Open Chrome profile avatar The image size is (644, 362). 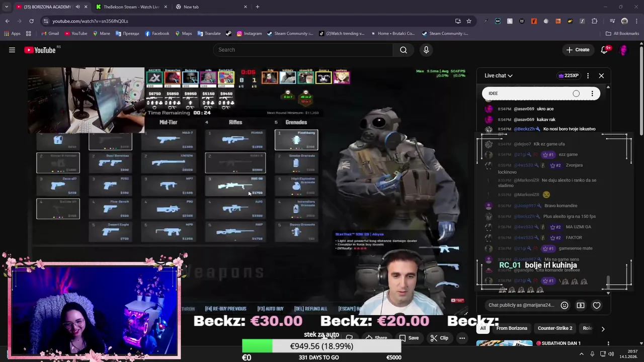(624, 21)
